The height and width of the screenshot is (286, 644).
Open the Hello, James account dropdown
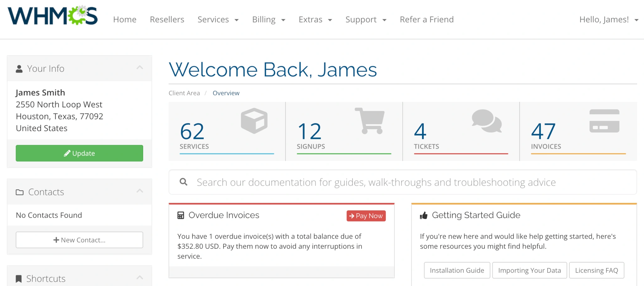[x=609, y=19]
